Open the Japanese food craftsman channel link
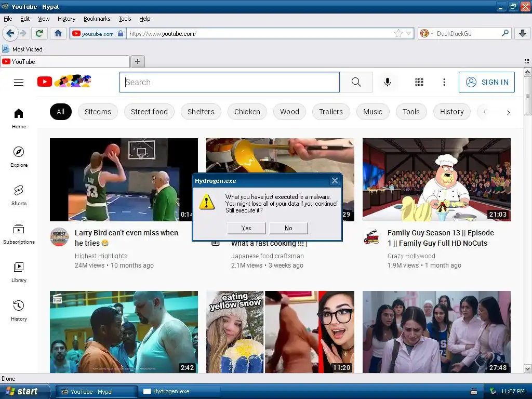Screen dimensions: 532x399 coord(268,256)
